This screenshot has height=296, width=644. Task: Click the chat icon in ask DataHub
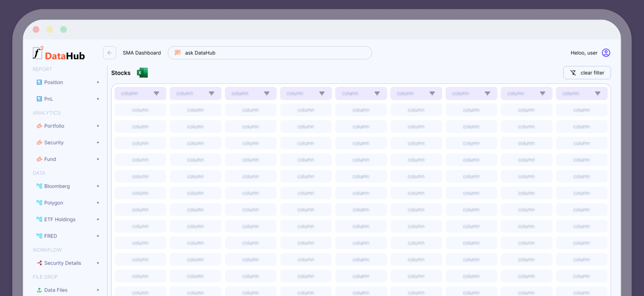tap(178, 53)
